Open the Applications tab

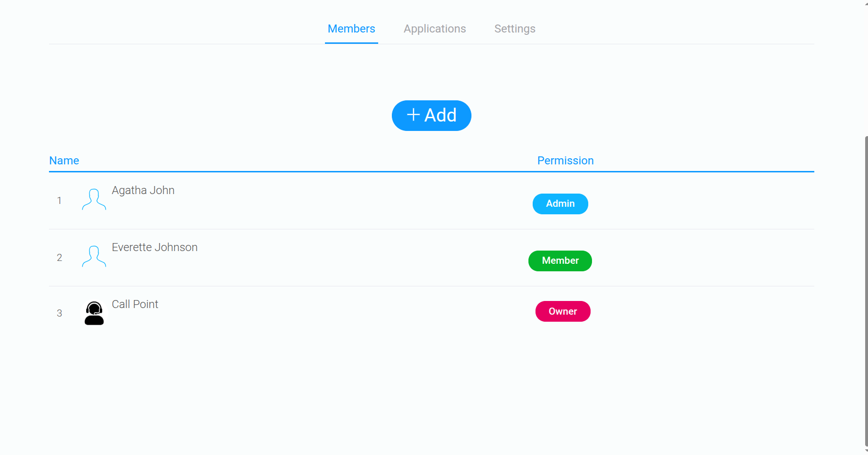coord(435,29)
